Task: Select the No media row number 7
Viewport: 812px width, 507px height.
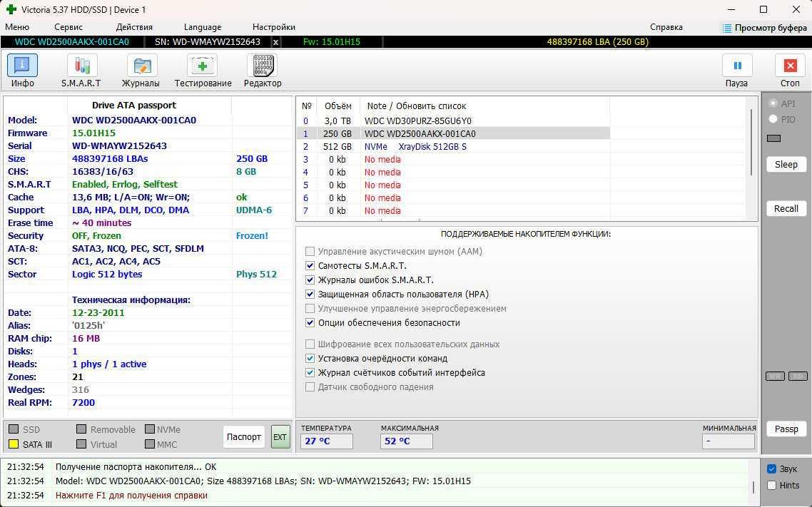Action: coord(453,210)
